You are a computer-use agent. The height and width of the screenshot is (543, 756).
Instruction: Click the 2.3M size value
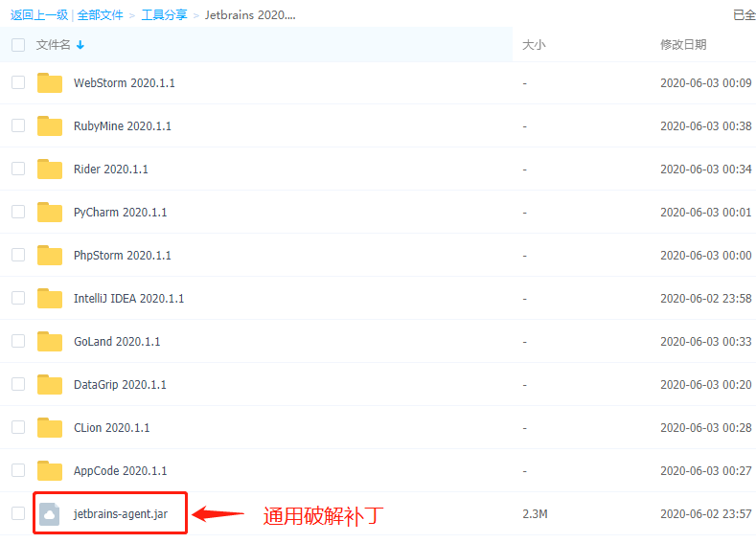click(535, 514)
